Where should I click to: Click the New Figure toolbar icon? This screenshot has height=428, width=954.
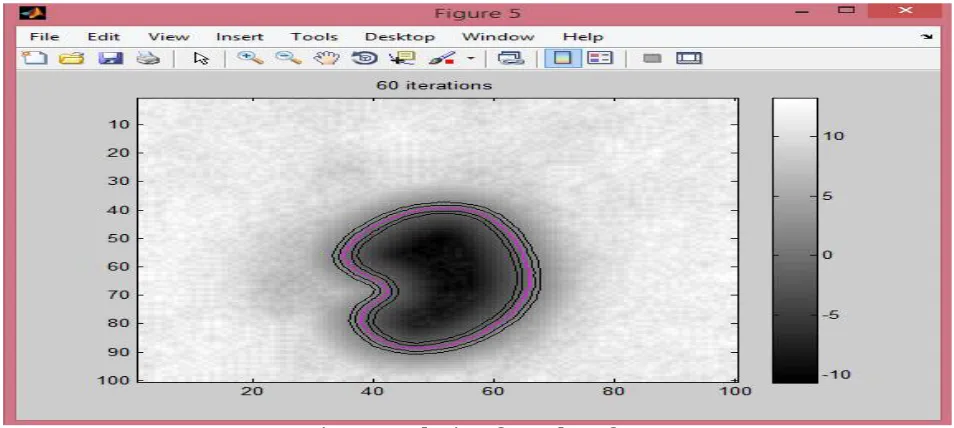point(33,58)
